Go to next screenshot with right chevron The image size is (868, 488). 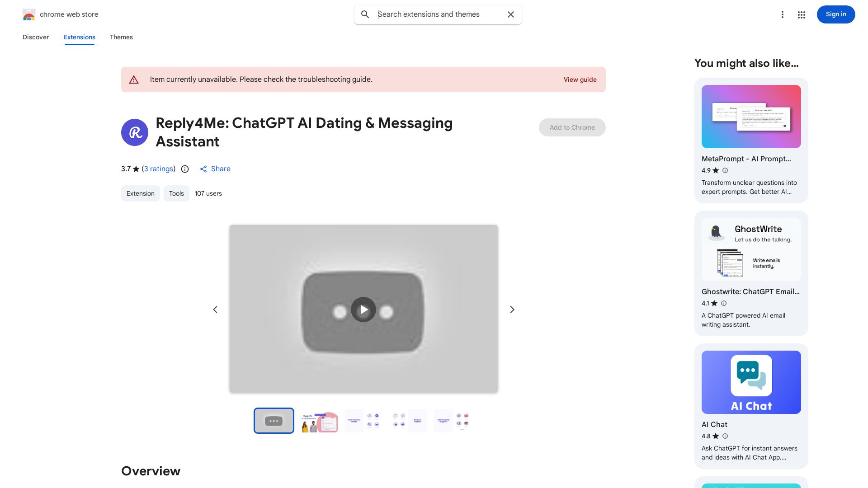[x=512, y=310]
